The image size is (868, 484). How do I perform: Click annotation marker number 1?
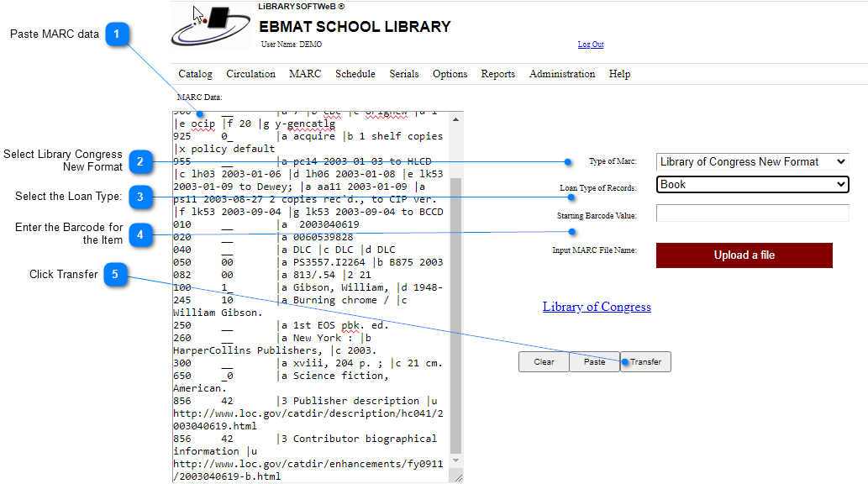coord(118,34)
